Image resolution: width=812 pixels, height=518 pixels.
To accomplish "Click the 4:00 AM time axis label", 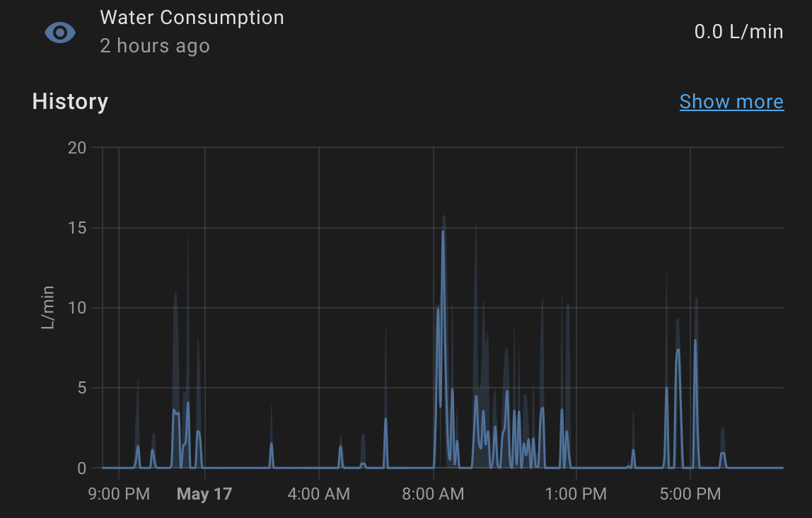I will 319,493.
